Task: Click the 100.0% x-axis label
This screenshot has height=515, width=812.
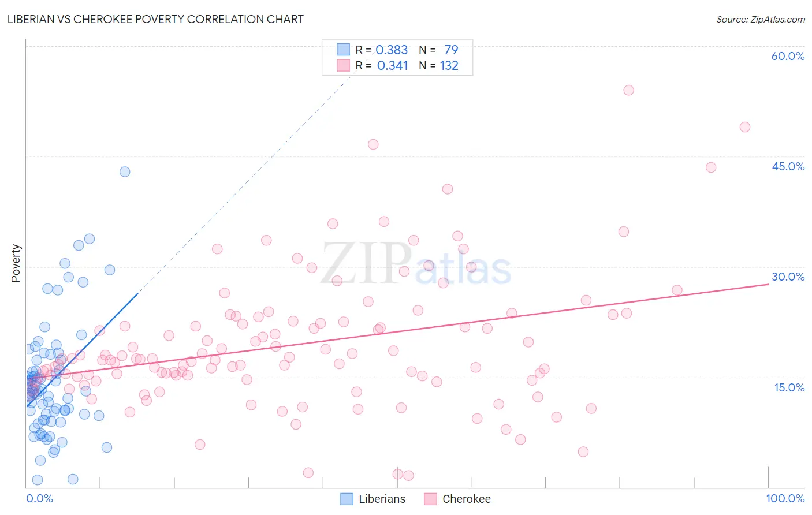Action: click(785, 498)
